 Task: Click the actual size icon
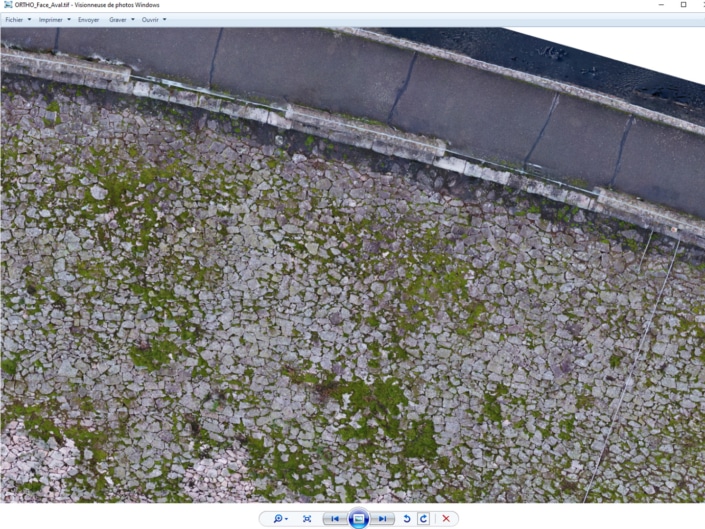tap(307, 519)
